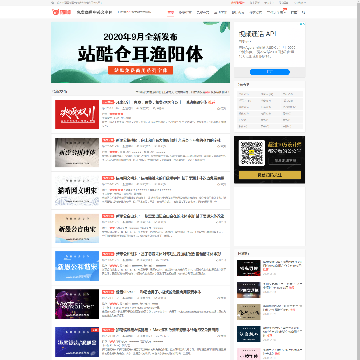Open the first black thumbnail in the sidebar recommendations

pos(249,268)
